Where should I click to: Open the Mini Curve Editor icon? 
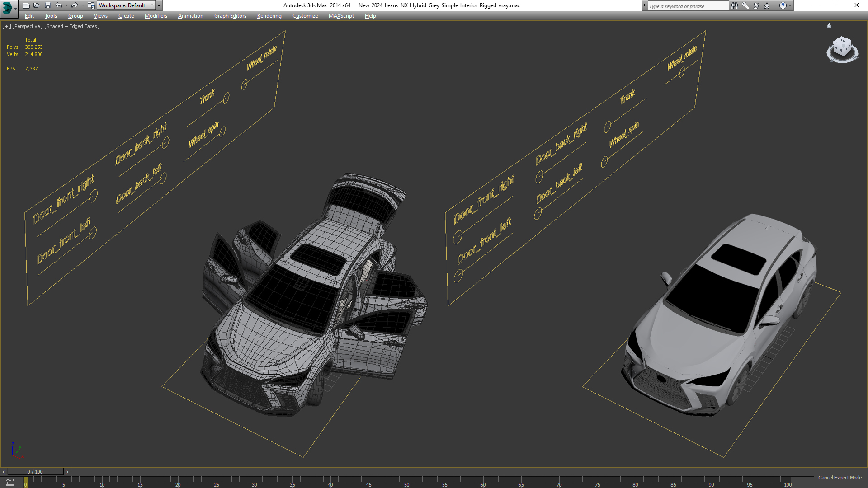pyautogui.click(x=9, y=482)
